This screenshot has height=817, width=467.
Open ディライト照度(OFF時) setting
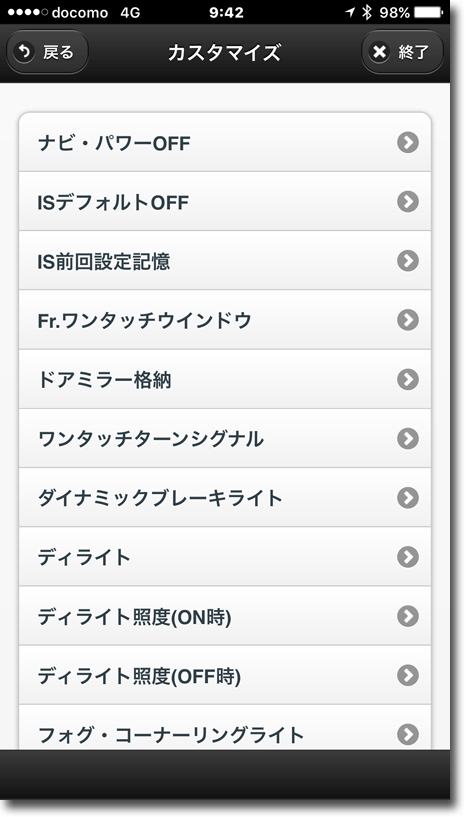coord(225,675)
